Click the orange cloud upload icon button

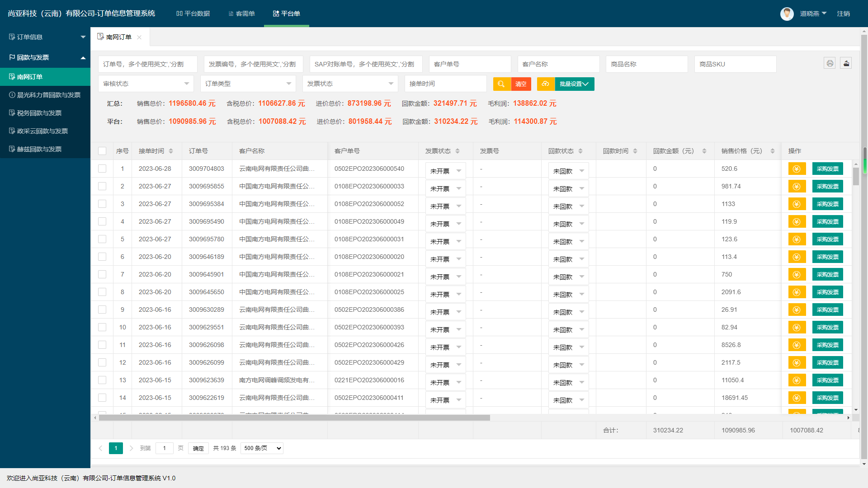click(x=546, y=84)
